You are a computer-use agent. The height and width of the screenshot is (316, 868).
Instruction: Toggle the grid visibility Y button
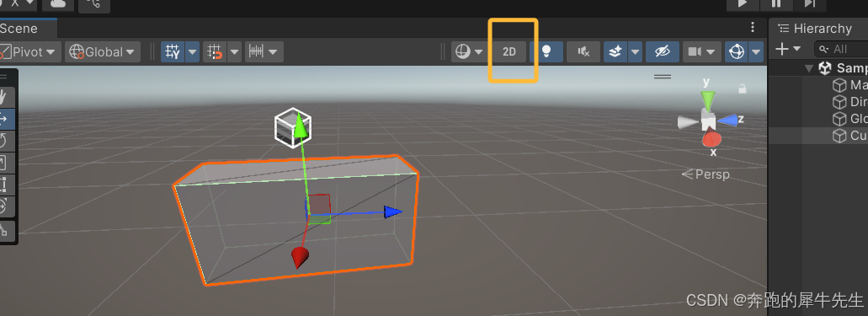tap(173, 52)
